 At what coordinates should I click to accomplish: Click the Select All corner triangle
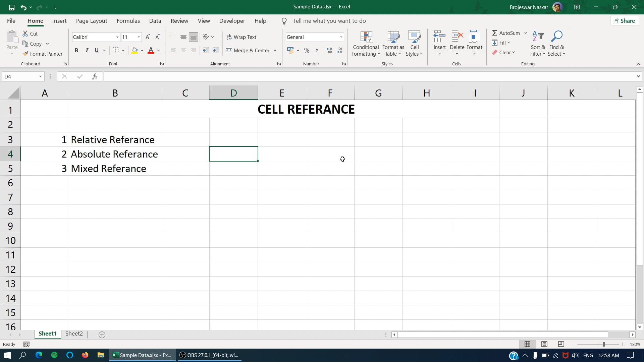coord(14,93)
